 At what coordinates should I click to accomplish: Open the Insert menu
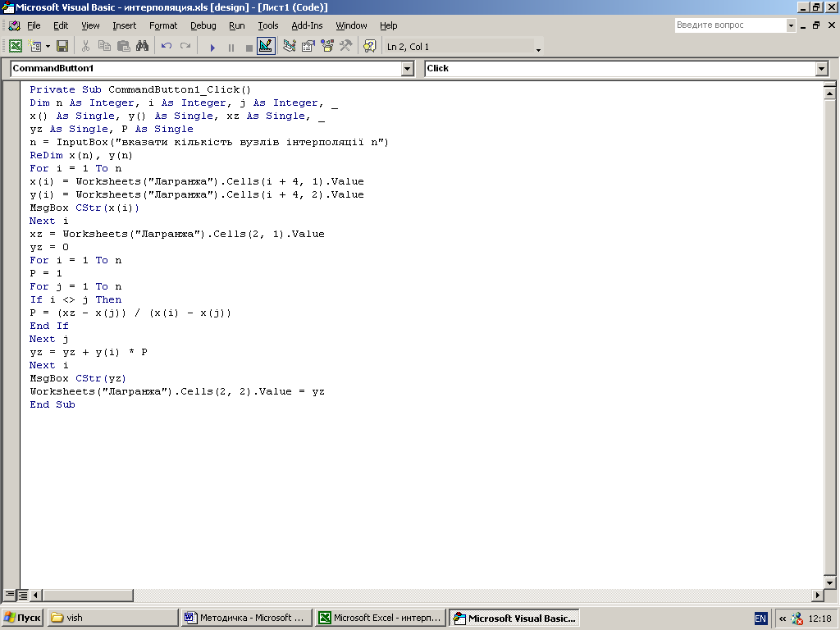tap(125, 25)
